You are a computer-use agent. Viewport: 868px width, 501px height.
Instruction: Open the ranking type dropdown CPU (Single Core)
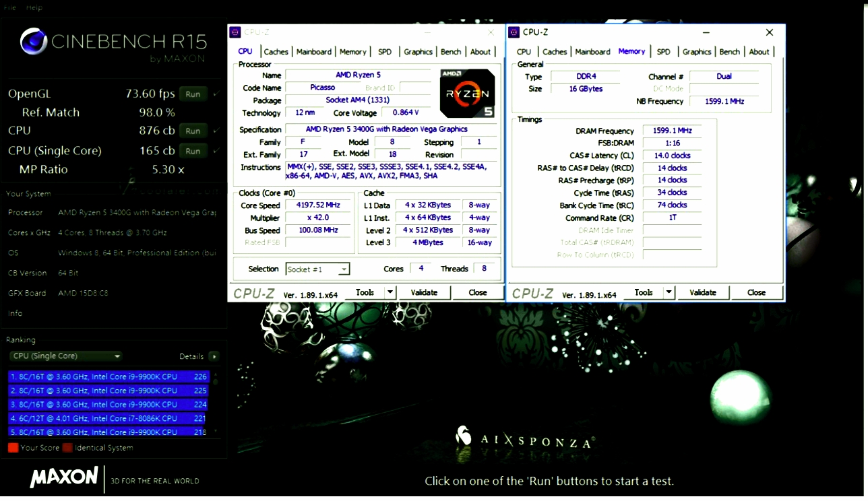pos(65,356)
